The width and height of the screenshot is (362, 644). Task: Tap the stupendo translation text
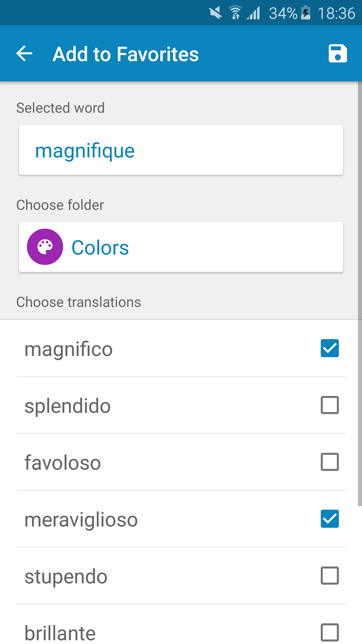pyautogui.click(x=66, y=576)
